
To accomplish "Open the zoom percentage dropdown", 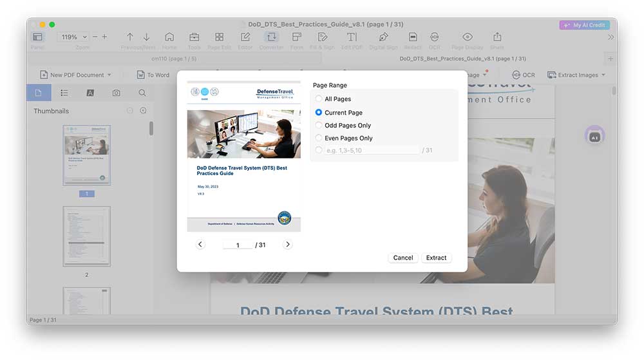I will pos(73,37).
